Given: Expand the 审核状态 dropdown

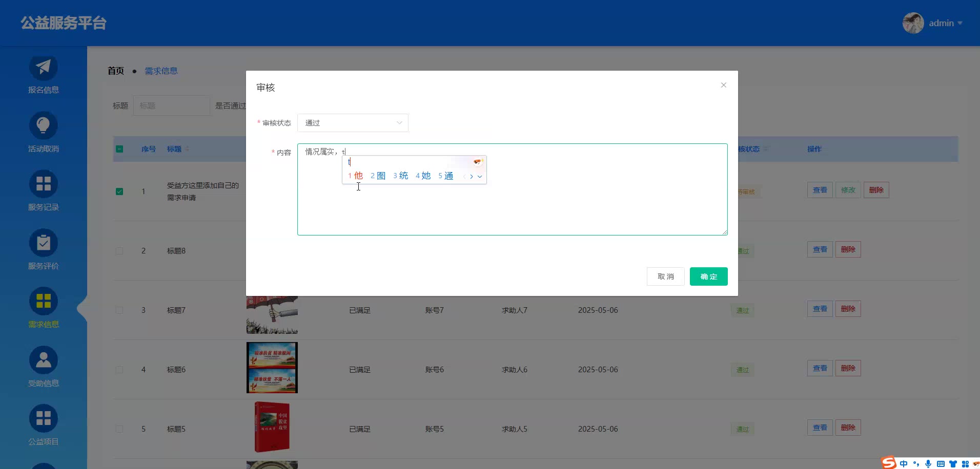Looking at the screenshot, I should pos(353,123).
